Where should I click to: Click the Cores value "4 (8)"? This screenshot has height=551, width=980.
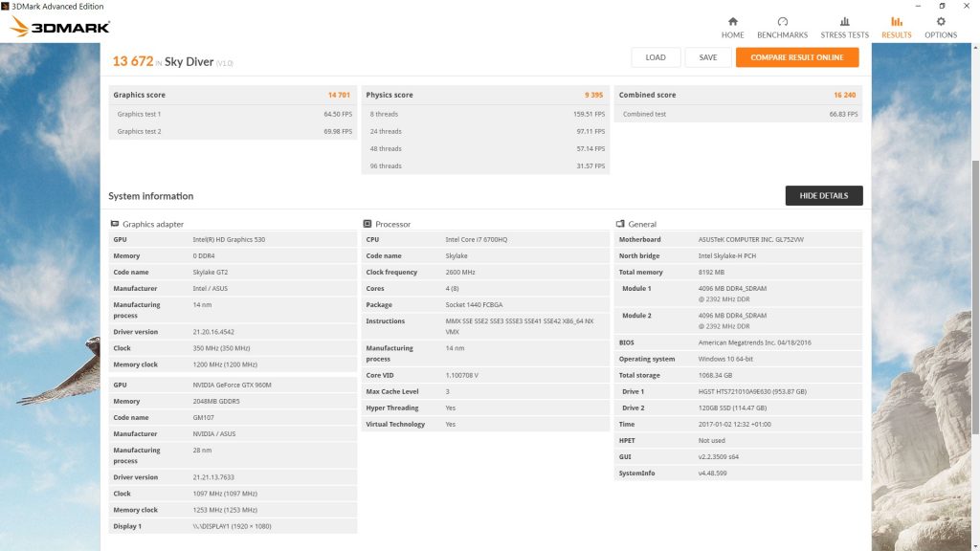452,289
